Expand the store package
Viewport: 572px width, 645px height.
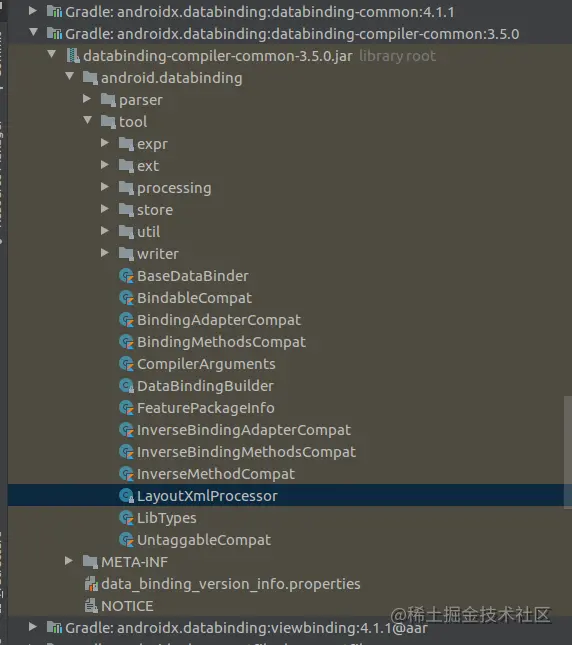105,209
